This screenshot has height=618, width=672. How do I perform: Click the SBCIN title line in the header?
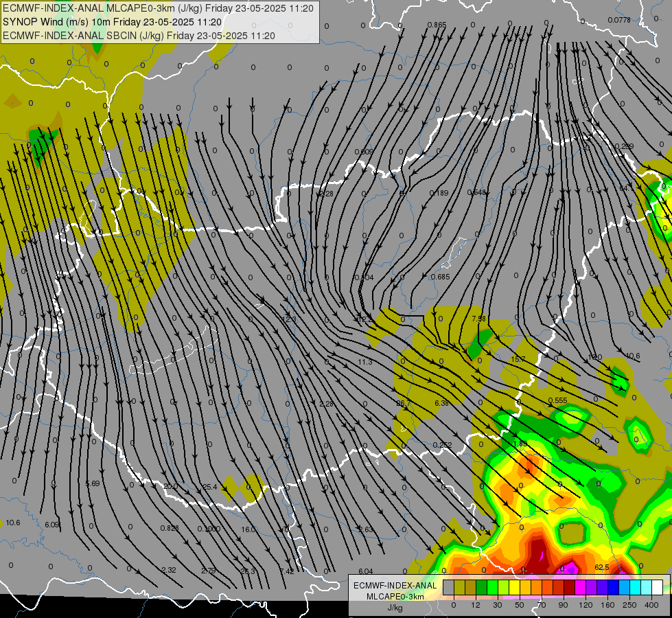pyautogui.click(x=139, y=36)
